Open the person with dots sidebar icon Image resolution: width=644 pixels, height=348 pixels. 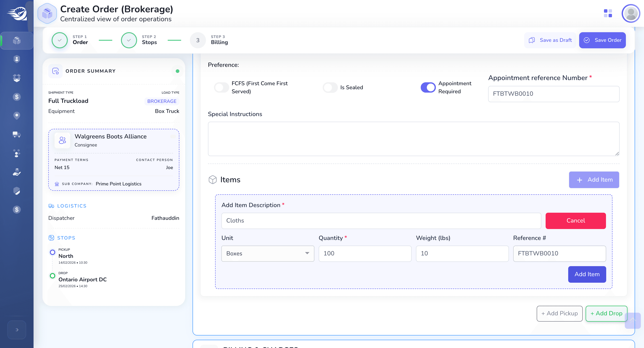(x=17, y=153)
